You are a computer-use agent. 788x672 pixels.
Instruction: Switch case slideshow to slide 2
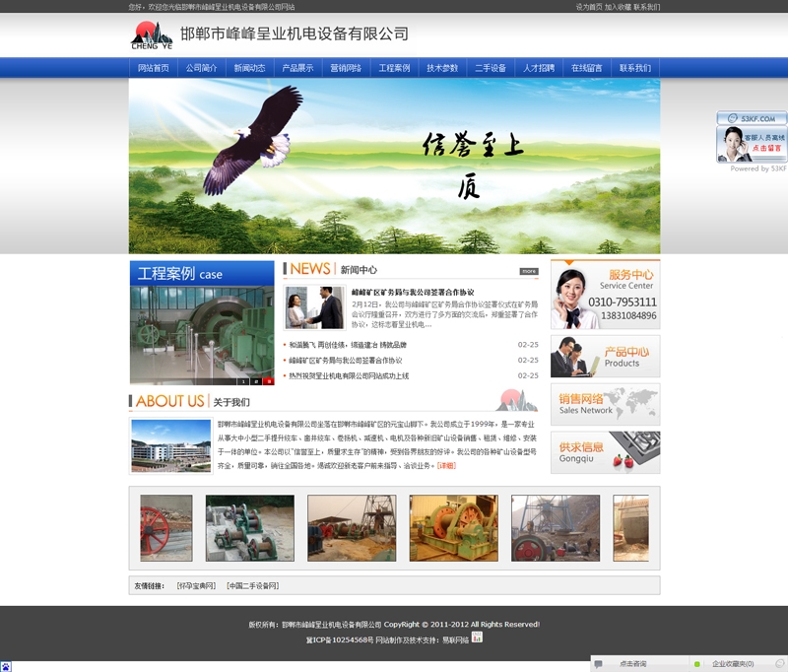255,380
